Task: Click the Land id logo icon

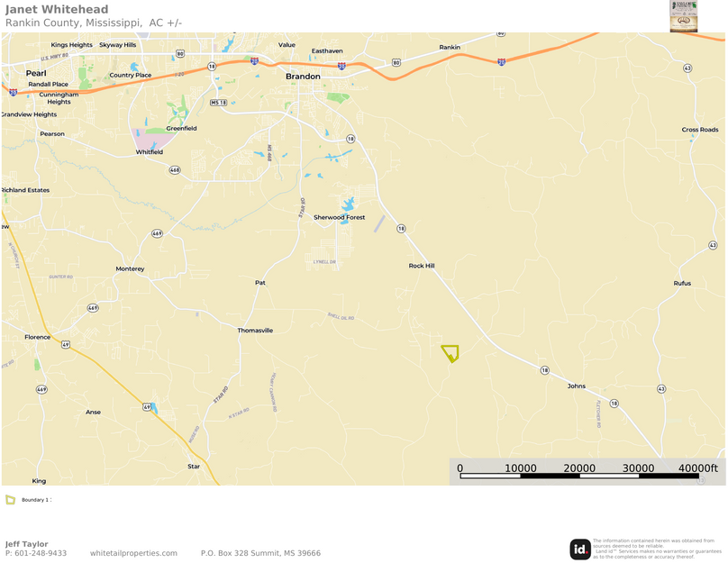Action: 579,549
